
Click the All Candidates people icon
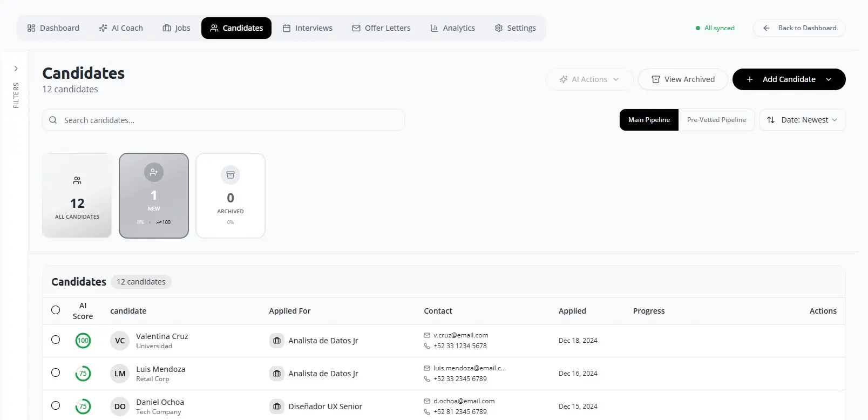point(77,180)
